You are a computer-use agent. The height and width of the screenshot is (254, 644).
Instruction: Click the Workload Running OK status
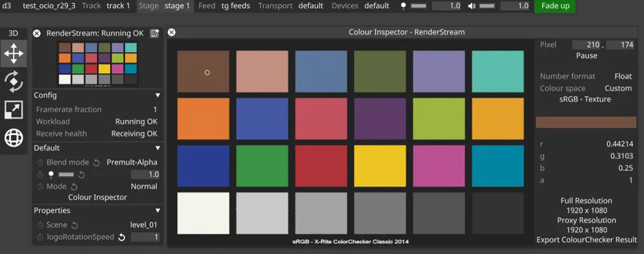136,122
